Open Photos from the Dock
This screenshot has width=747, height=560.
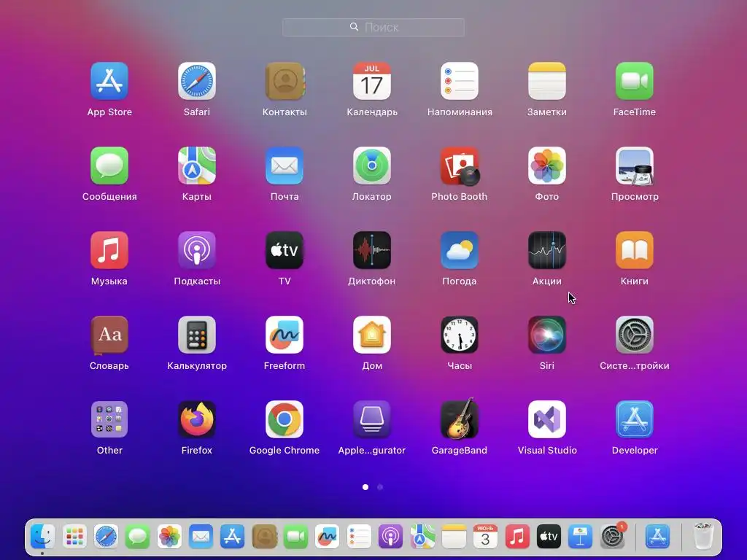point(169,537)
